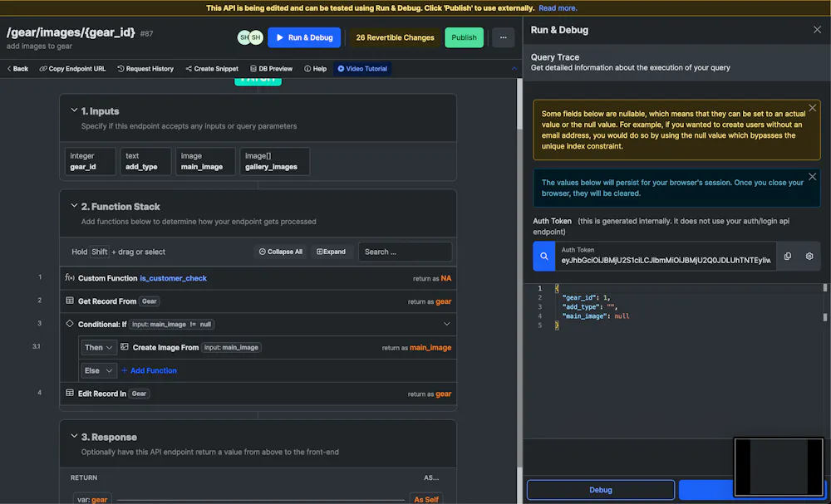Click the Add Function link
This screenshot has height=504, width=831.
(149, 370)
